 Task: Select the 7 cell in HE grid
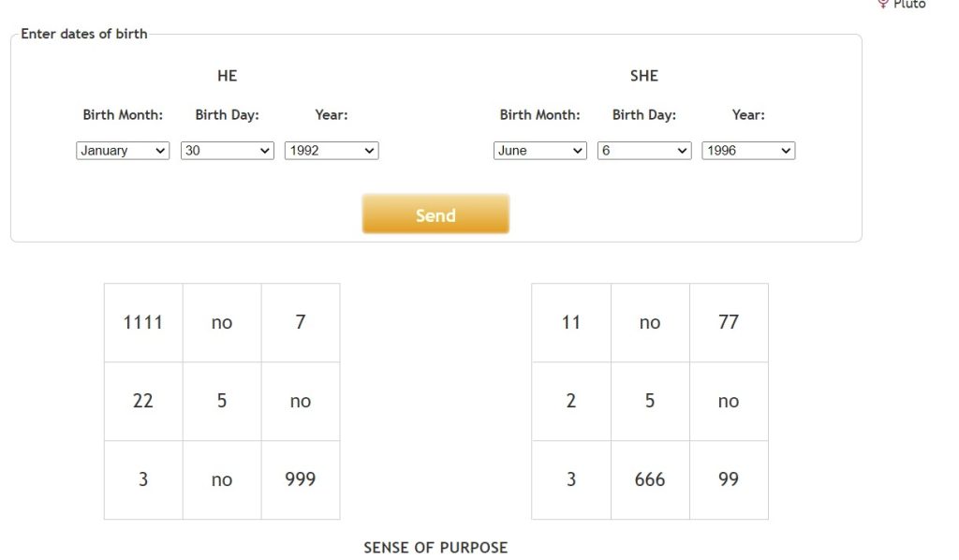coord(301,322)
